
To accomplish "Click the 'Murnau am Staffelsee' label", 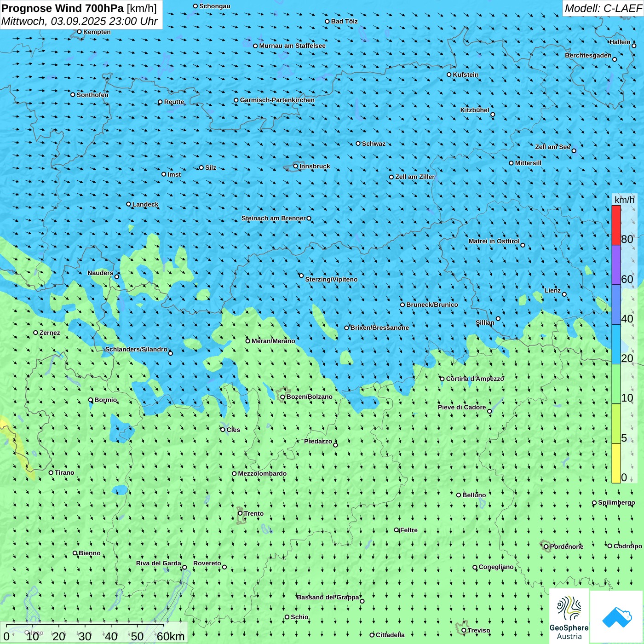I will click(x=292, y=46).
